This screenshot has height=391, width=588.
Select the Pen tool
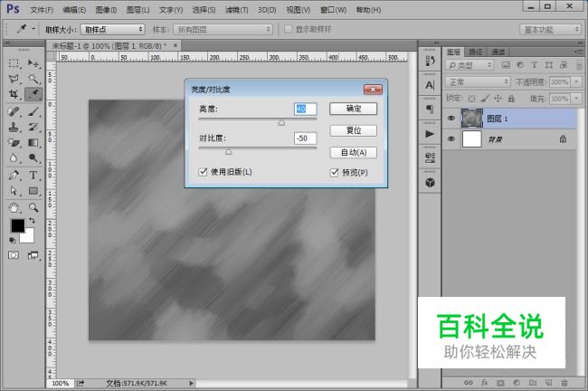[14, 176]
